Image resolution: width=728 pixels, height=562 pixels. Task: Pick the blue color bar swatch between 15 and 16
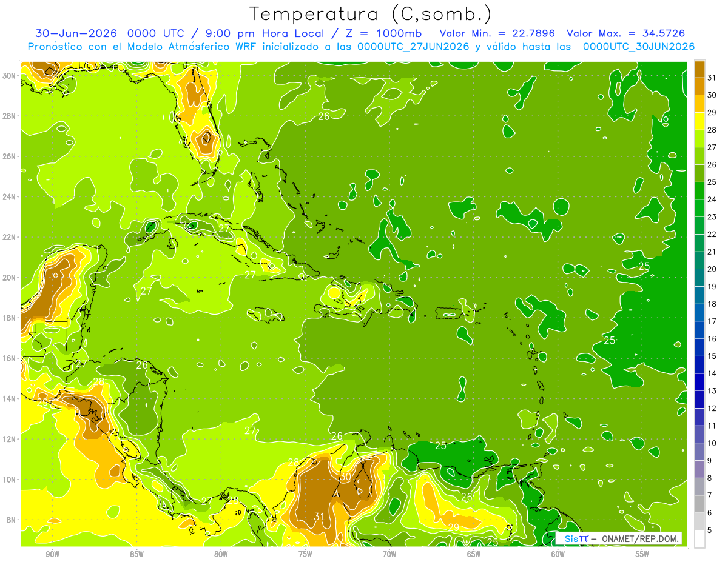700,347
